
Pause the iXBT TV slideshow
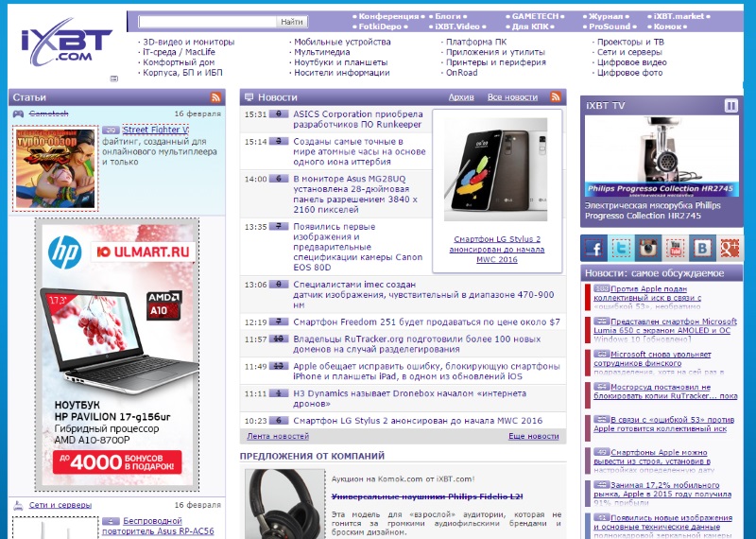pos(730,105)
